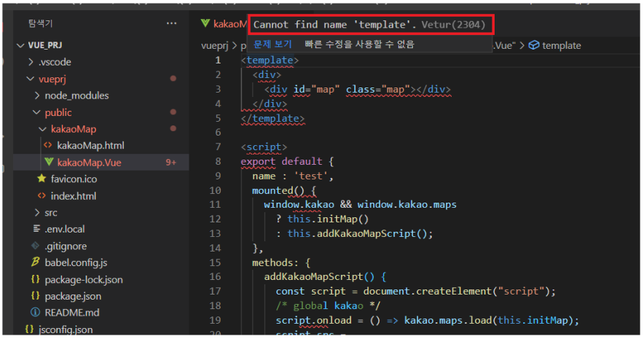Click the modified dot on the kakaoMap folder
The image size is (644, 339).
point(173,128)
